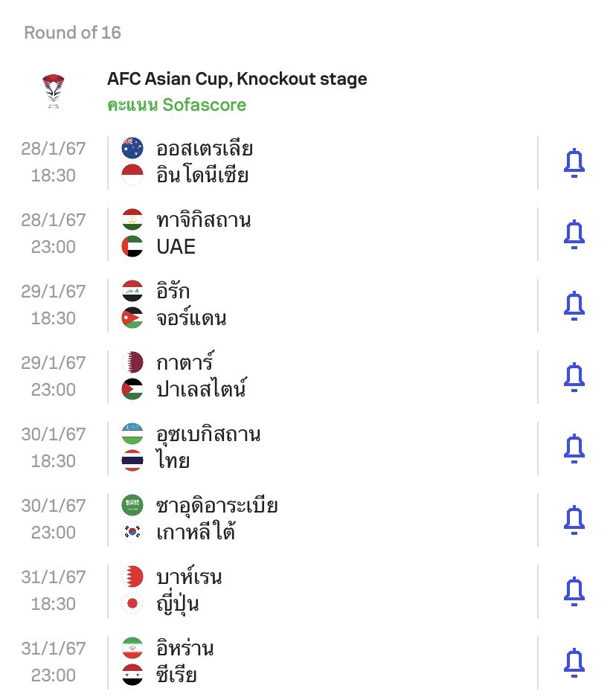Turn on notification bell for Qatar vs Palestine
The height and width of the screenshot is (697, 616).
coord(574,377)
